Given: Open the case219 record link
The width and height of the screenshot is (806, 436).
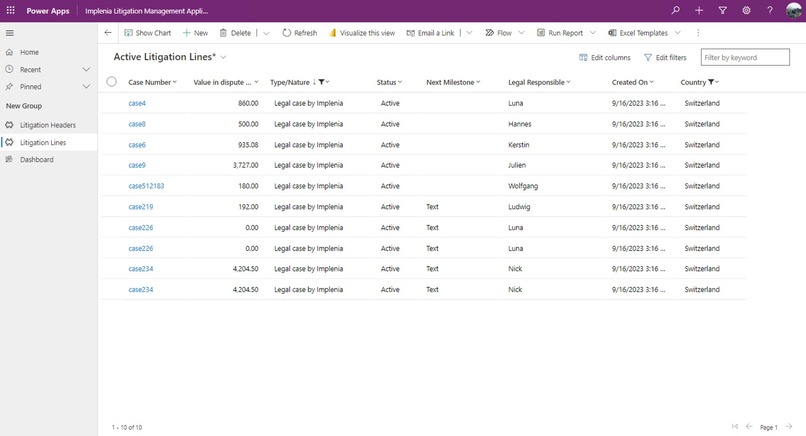Looking at the screenshot, I should pos(140,207).
